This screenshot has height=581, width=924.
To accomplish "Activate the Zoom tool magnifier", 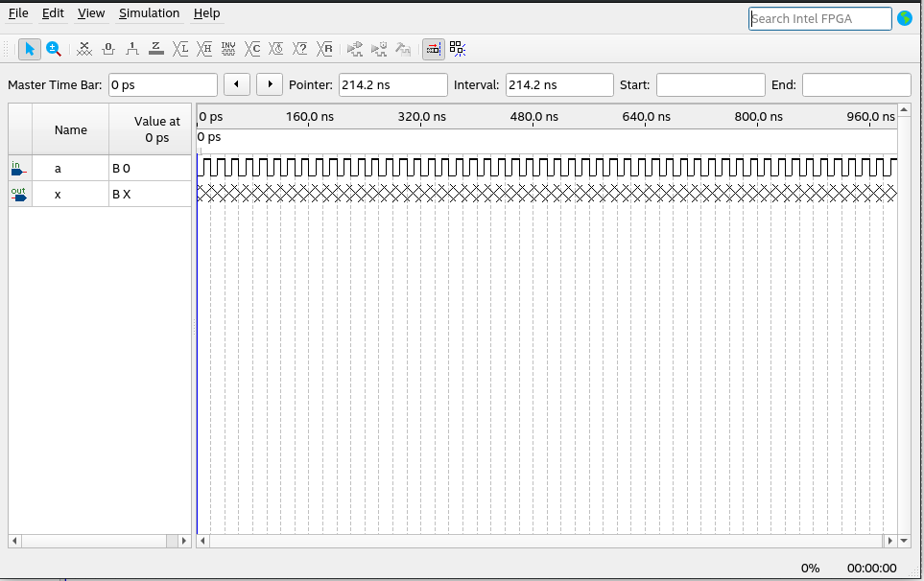I will click(54, 48).
